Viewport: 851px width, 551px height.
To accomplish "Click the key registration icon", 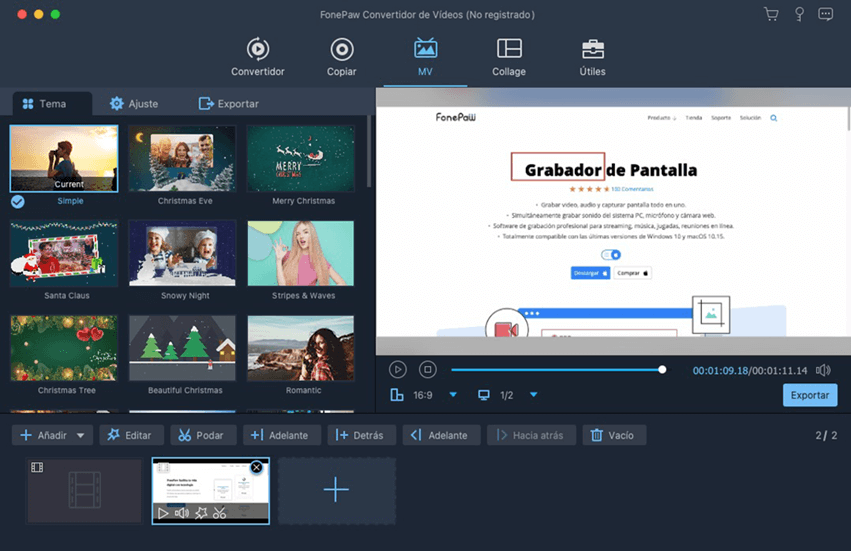I will point(799,14).
